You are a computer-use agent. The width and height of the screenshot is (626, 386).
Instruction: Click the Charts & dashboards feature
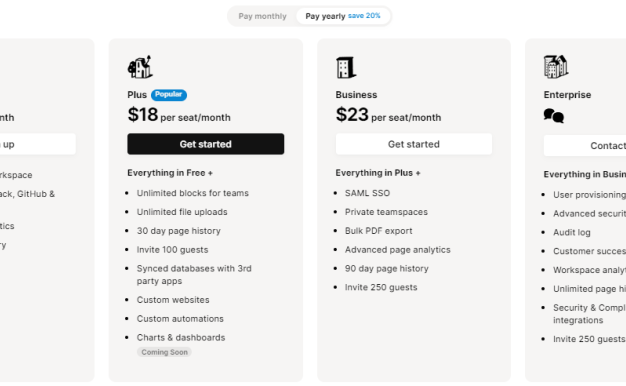pos(181,338)
